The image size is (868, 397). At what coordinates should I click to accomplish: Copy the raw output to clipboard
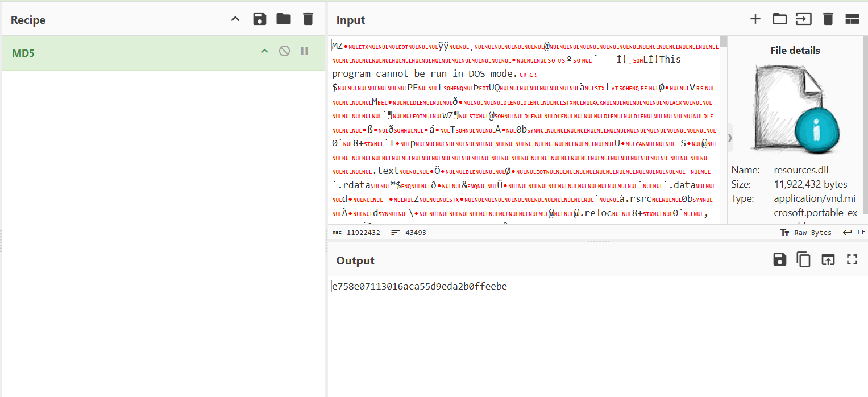tap(803, 260)
